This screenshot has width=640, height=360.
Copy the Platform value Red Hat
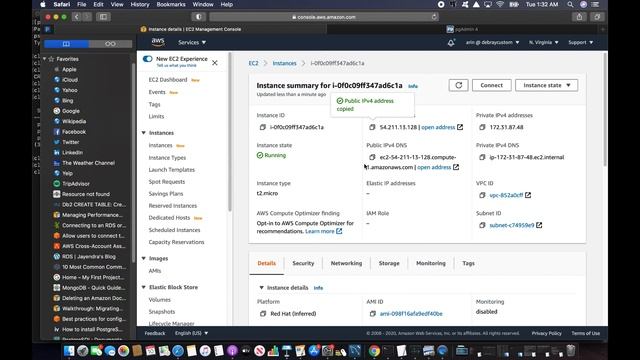coord(262,313)
